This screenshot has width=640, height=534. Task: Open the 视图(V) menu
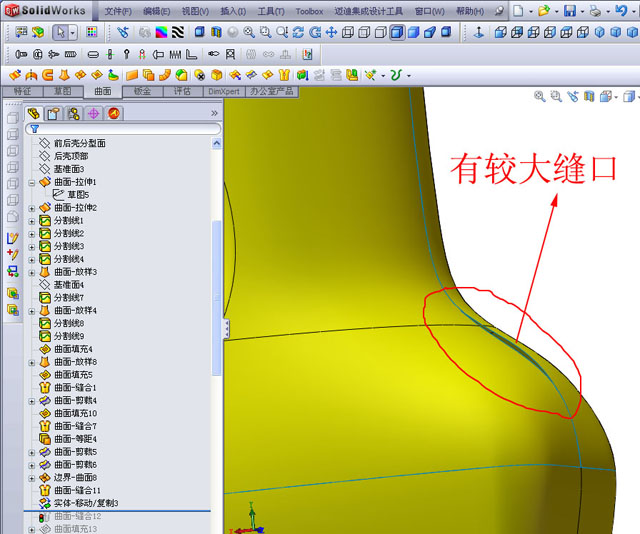195,11
